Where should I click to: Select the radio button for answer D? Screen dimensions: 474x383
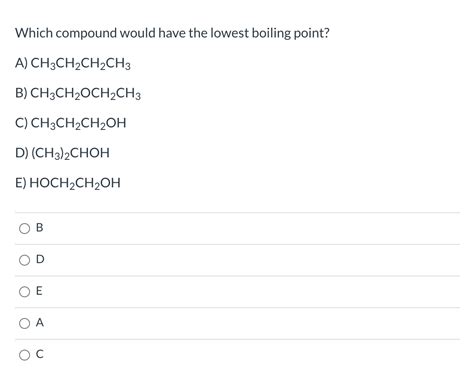pos(24,260)
